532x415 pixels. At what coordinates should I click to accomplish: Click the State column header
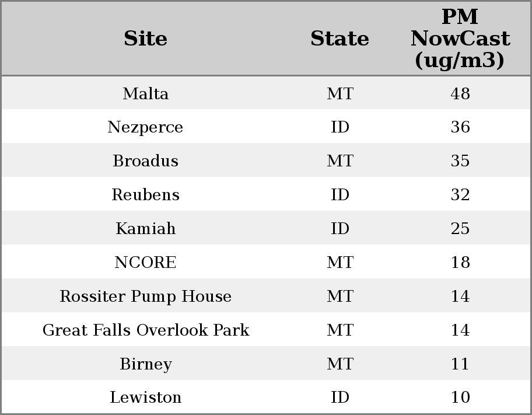tap(339, 39)
